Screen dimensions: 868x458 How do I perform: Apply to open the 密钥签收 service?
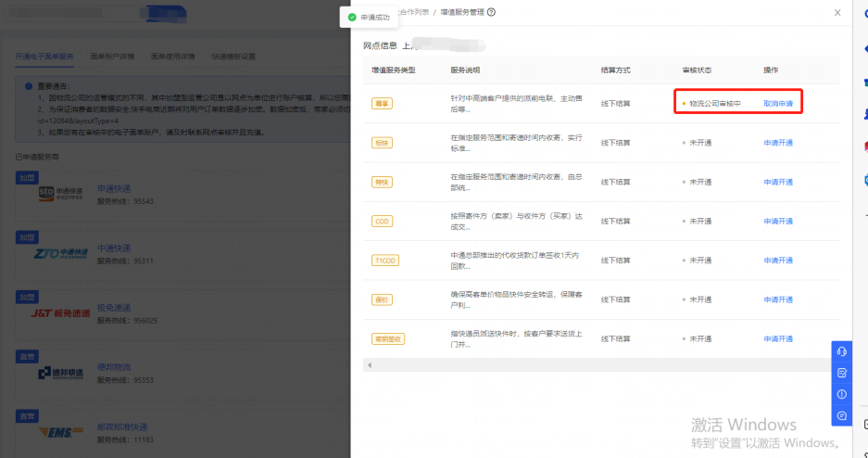tap(778, 338)
